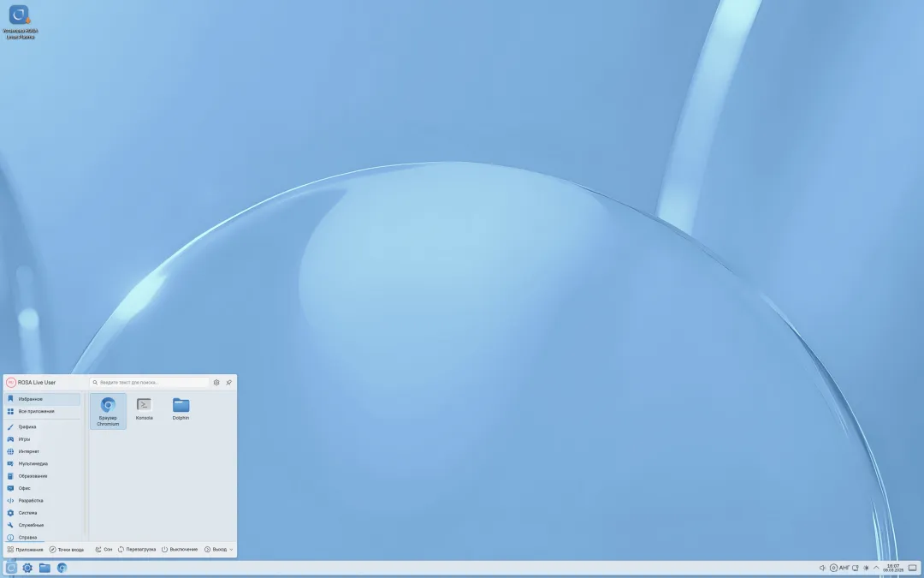
Task: Expand hidden system tray icons
Action: [x=876, y=568]
